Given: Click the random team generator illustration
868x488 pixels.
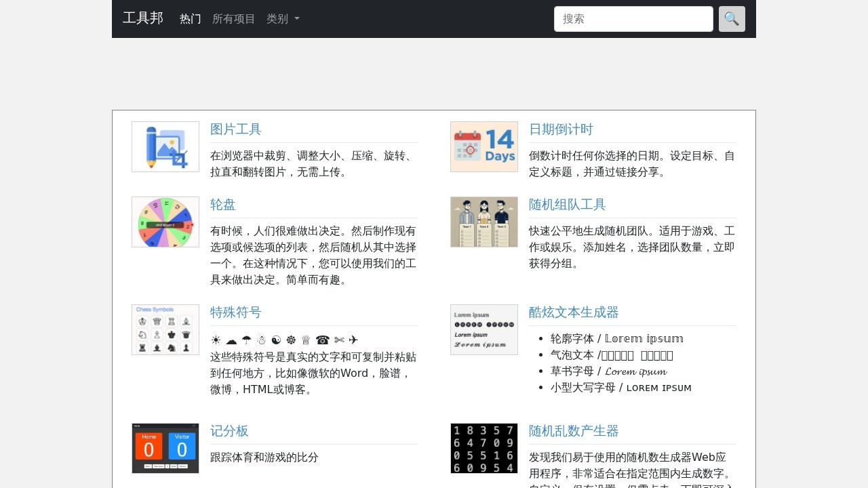Looking at the screenshot, I should [x=484, y=222].
